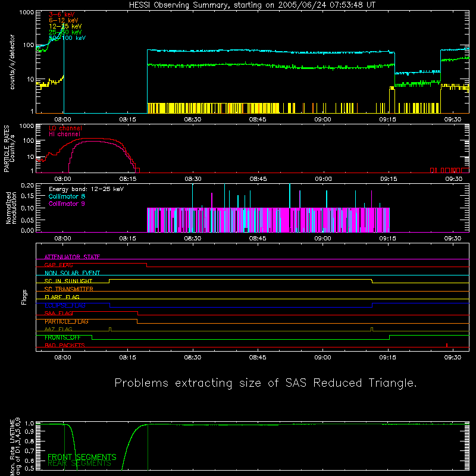Select the 'FRONT SEGMENTS' legend label

coord(82,457)
